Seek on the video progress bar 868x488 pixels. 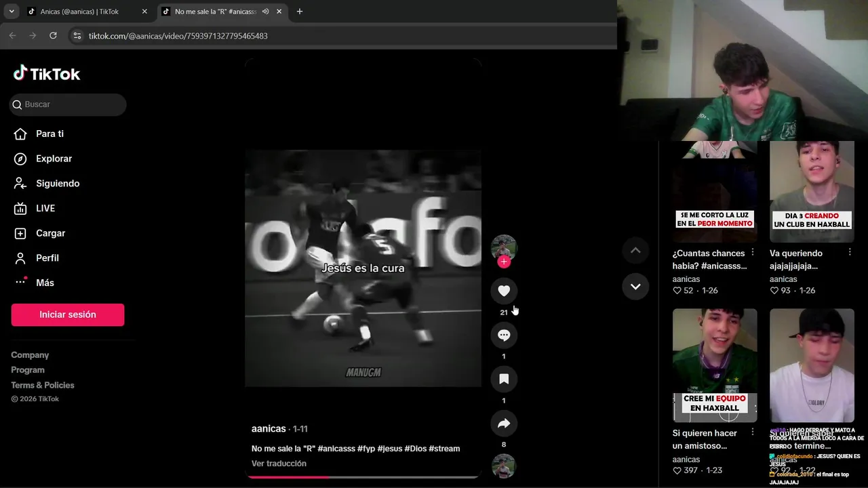coord(363,477)
